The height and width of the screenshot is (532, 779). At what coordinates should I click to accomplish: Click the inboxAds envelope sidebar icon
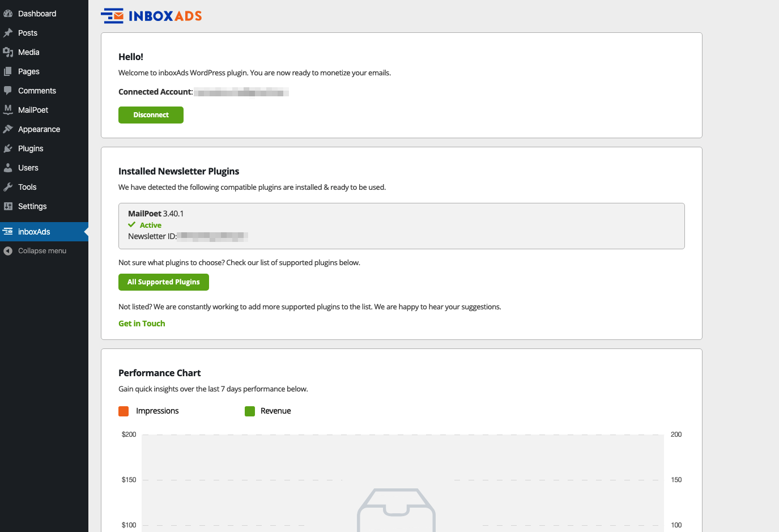point(8,232)
